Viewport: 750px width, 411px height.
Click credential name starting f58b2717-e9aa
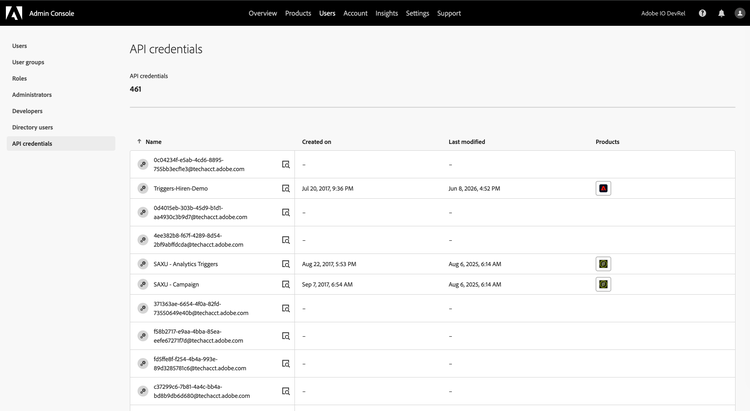click(199, 336)
